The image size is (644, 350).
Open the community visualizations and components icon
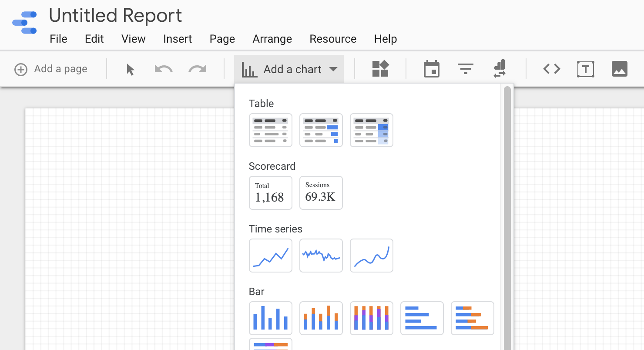[380, 69]
